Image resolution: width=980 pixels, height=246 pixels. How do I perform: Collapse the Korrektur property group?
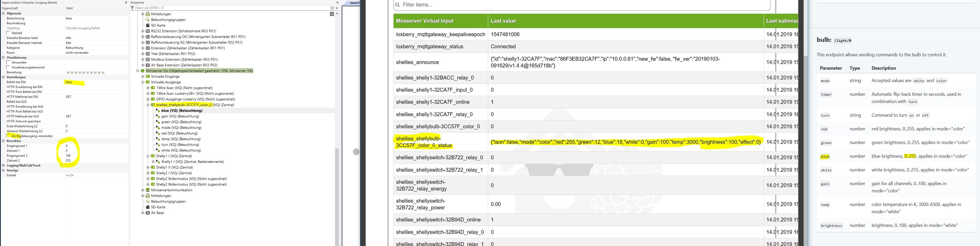coord(3,141)
